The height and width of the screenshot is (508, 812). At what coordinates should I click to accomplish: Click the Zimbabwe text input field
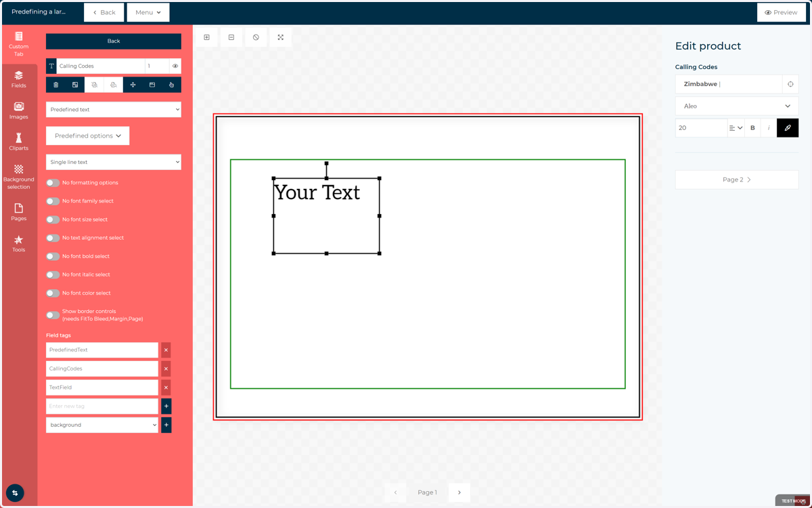pyautogui.click(x=729, y=84)
